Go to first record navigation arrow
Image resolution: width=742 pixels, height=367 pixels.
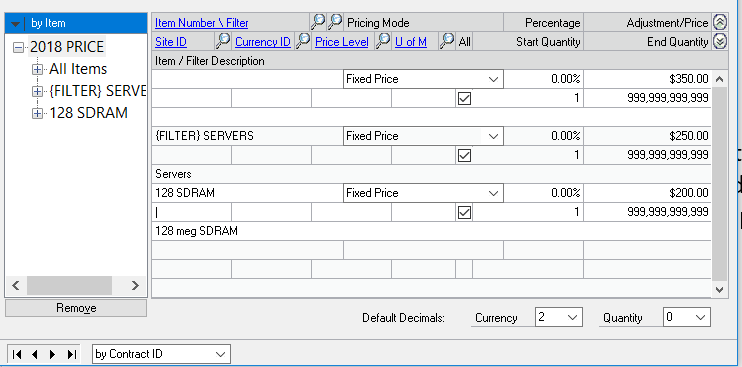tap(17, 354)
